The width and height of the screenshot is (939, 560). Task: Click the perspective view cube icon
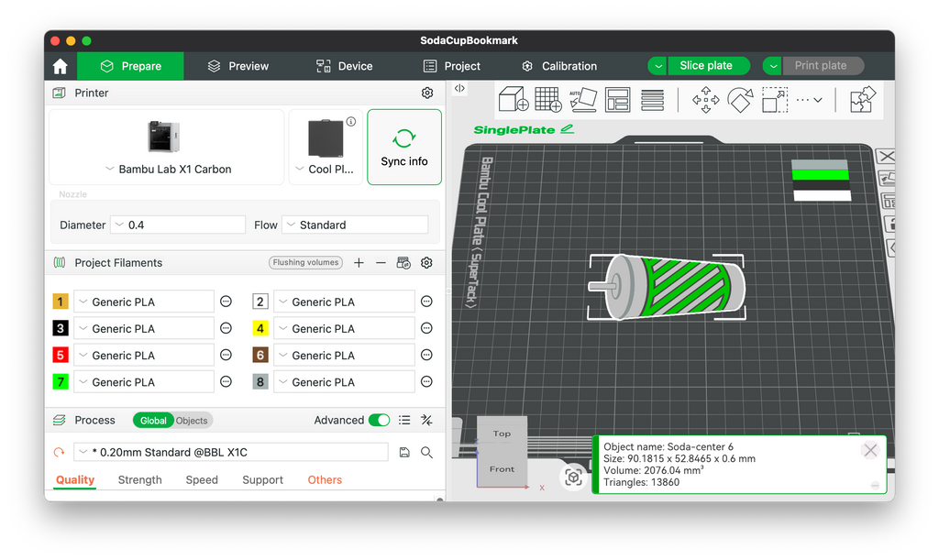point(573,478)
